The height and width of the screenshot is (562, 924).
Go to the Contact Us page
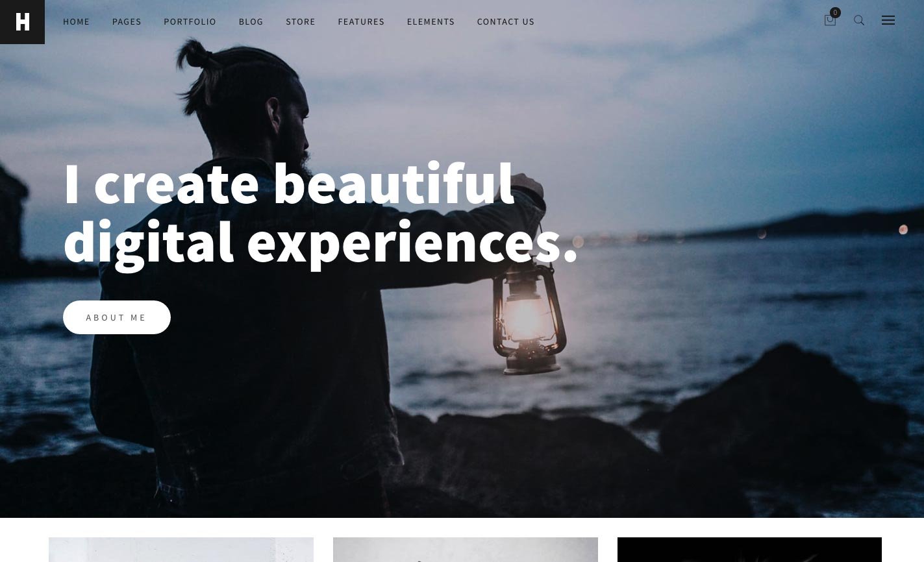(x=506, y=21)
